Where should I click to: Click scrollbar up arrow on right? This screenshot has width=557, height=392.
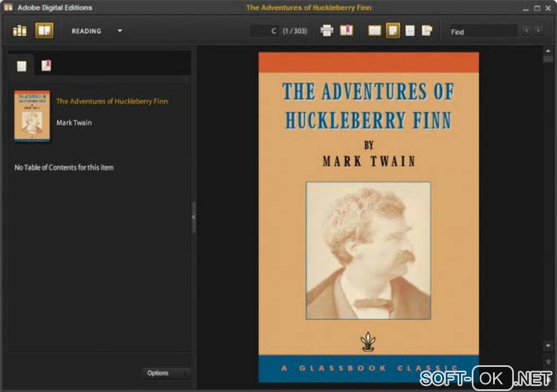(x=548, y=51)
